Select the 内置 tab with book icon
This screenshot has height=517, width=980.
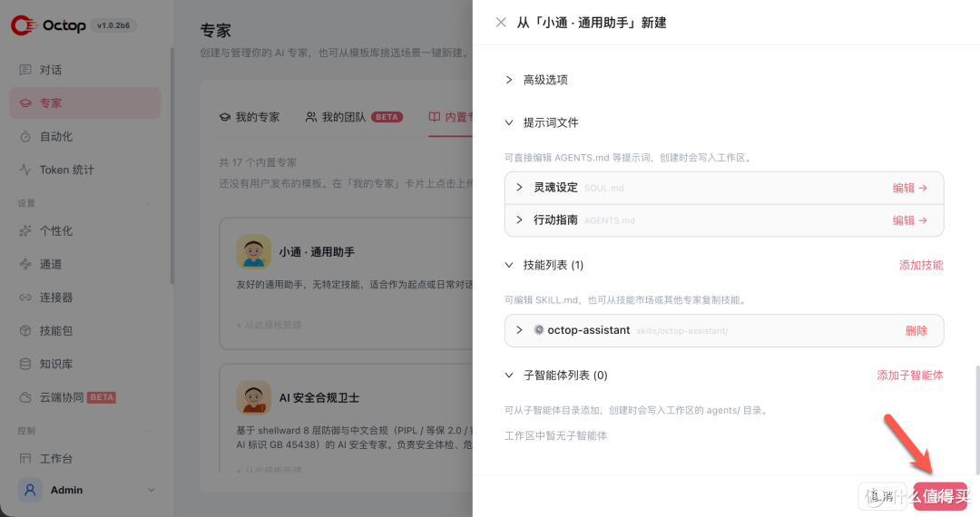[x=451, y=117]
